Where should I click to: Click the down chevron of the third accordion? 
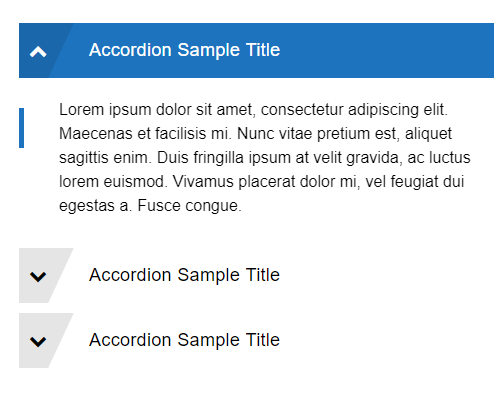pyautogui.click(x=38, y=342)
